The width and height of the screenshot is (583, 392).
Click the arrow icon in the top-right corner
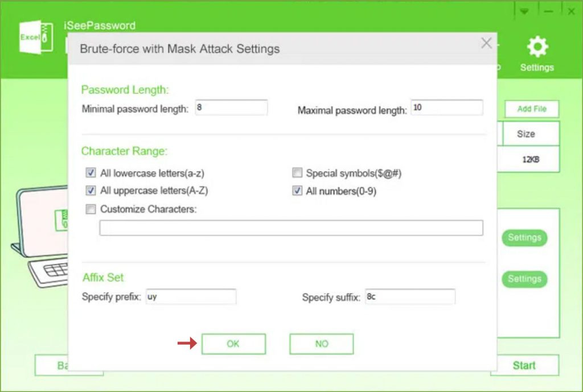click(x=524, y=10)
